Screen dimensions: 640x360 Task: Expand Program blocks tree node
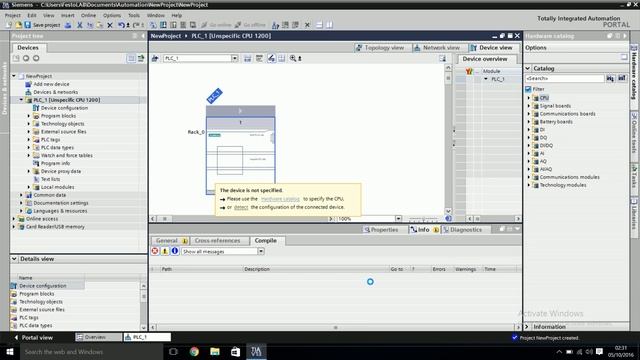click(x=29, y=116)
